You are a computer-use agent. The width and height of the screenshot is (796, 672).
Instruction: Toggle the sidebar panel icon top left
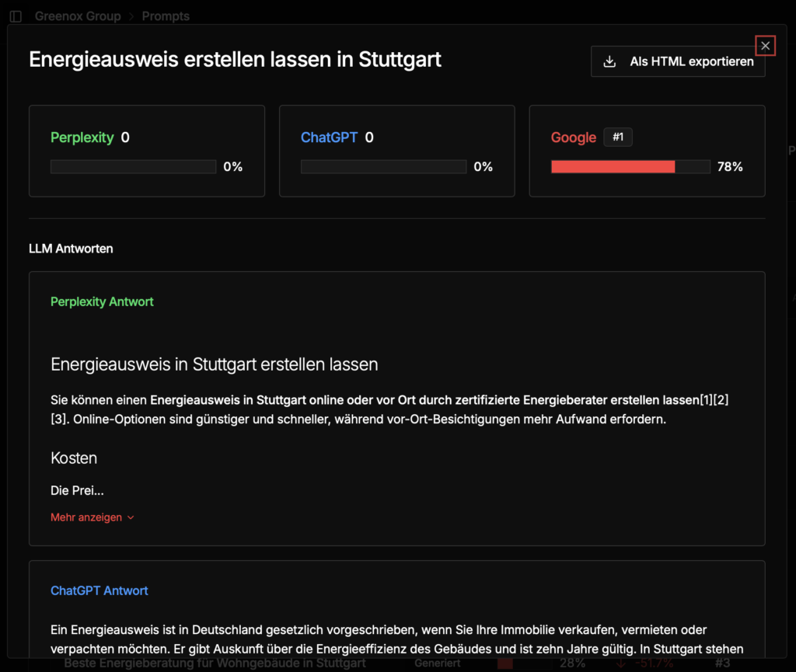point(16,16)
